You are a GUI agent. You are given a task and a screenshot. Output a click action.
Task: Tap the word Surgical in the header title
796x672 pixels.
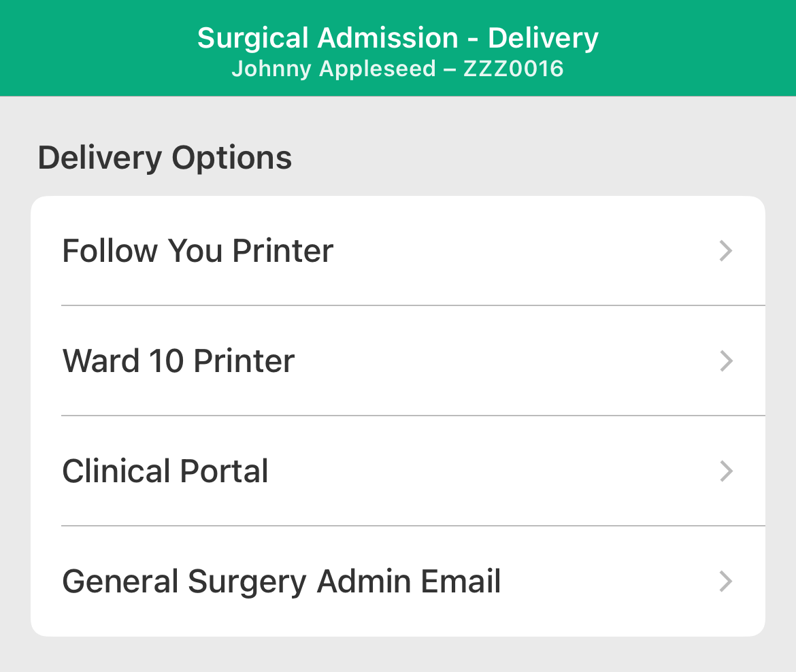tap(253, 38)
